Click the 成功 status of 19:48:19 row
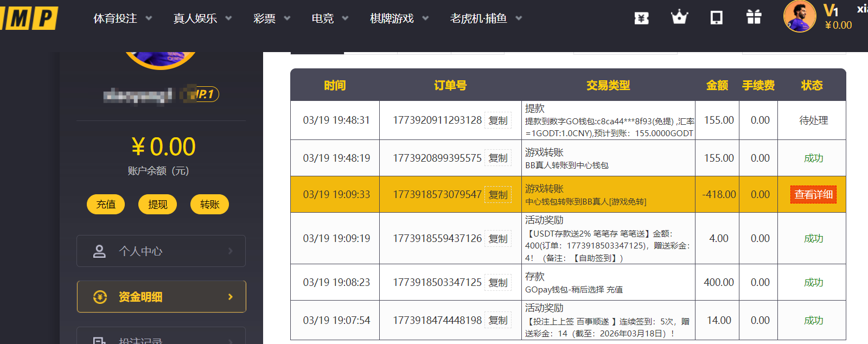This screenshot has width=868, height=344. 814,158
